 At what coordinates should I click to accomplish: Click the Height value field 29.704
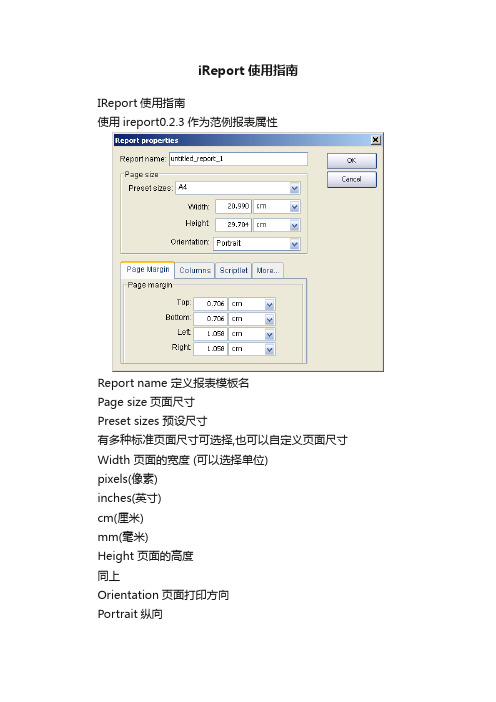[x=233, y=225]
